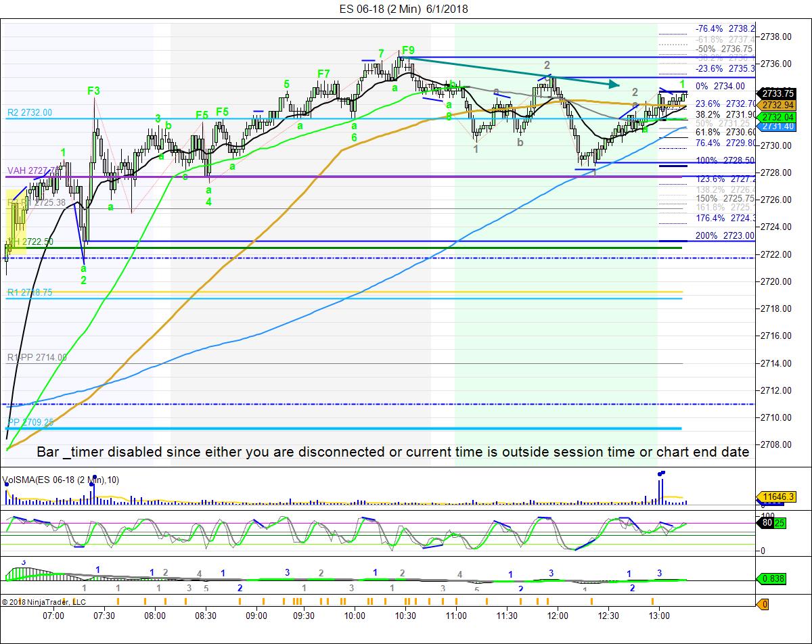Screen dimensions: 812x644
Task: Click the -50% 2736.75 Fibonacci label
Action: (725, 49)
